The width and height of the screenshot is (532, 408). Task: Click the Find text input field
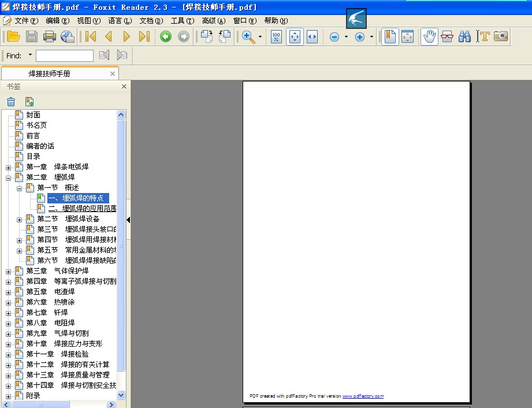coord(65,55)
